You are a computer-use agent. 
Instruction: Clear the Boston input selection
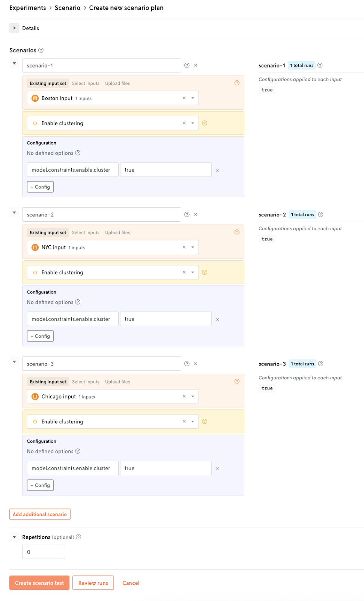click(184, 98)
